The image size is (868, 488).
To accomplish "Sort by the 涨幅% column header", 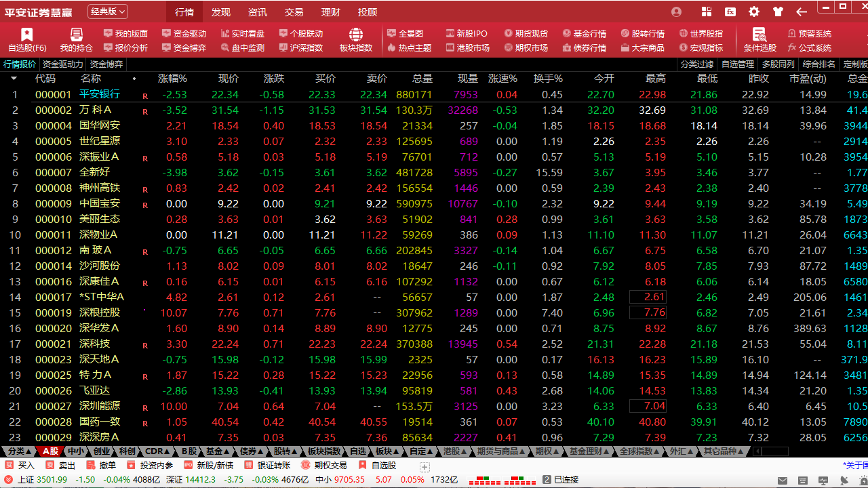I will [172, 79].
